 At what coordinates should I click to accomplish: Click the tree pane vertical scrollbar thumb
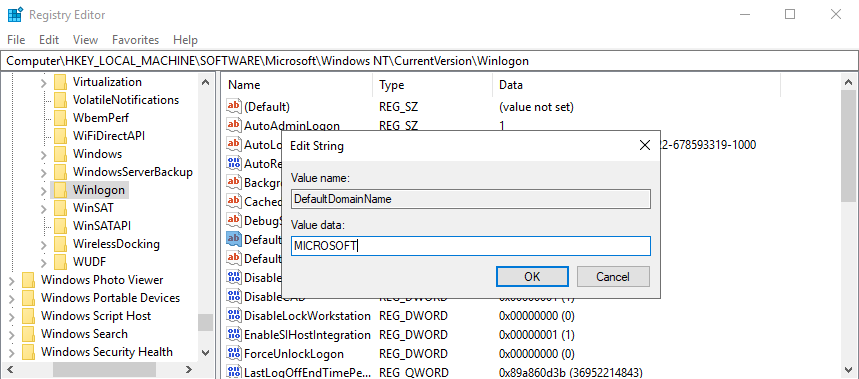click(x=205, y=322)
